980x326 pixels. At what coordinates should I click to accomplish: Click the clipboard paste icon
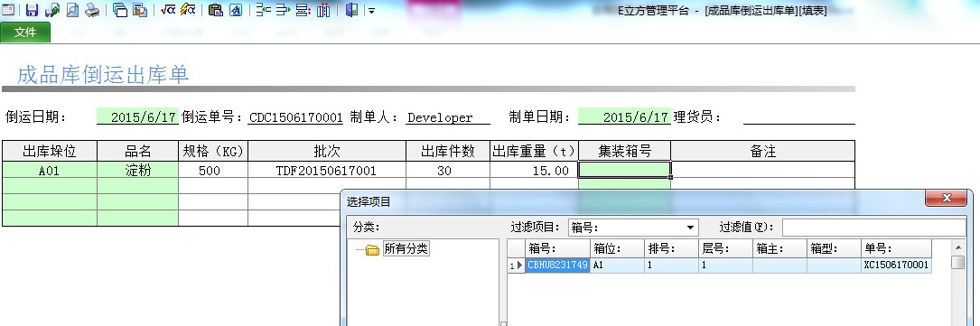click(216, 10)
